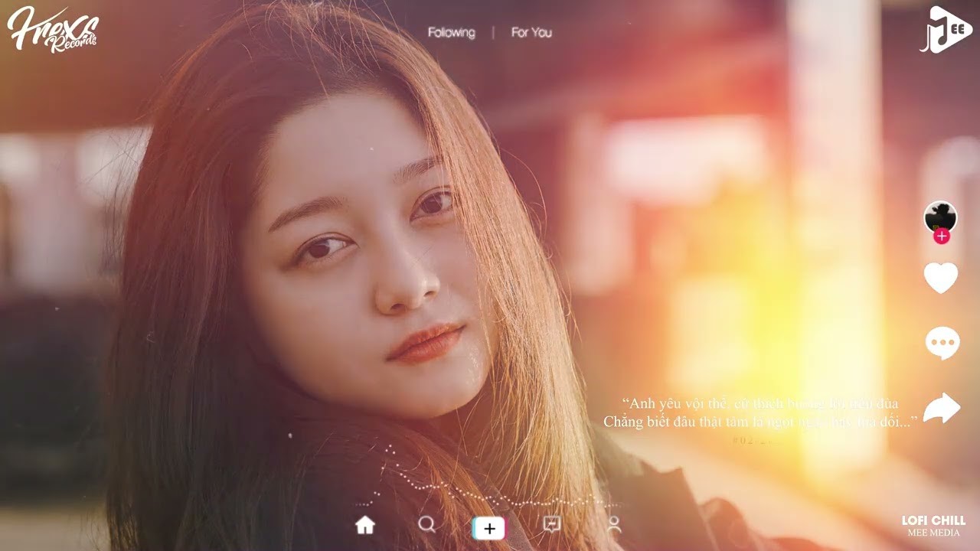The image size is (980, 551).
Task: Share the video using the arrow icon
Action: coord(942,408)
